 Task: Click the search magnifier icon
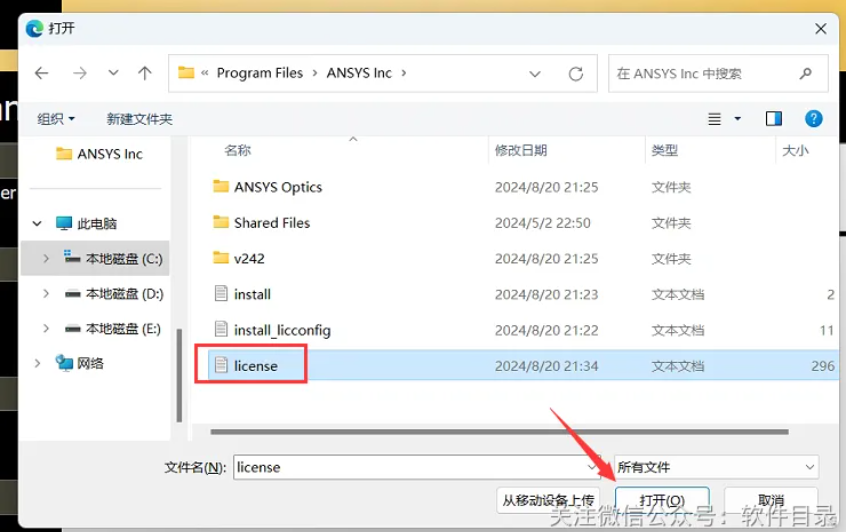point(806,74)
